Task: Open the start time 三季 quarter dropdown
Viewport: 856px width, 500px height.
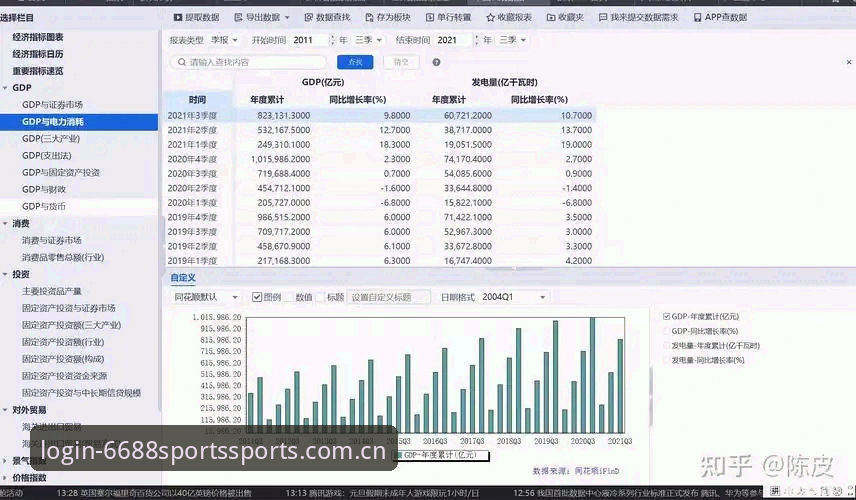Action: [368, 40]
